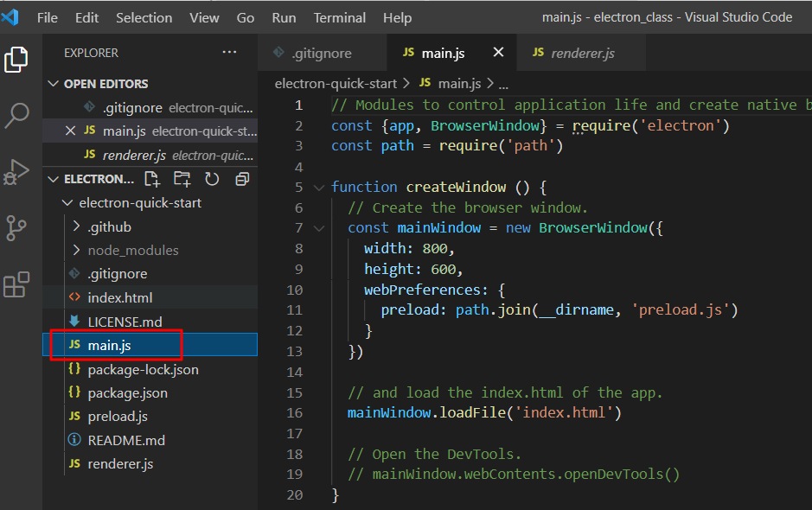Collapse all folders in explorer
Viewport: 812px width, 510px height.
tap(242, 179)
